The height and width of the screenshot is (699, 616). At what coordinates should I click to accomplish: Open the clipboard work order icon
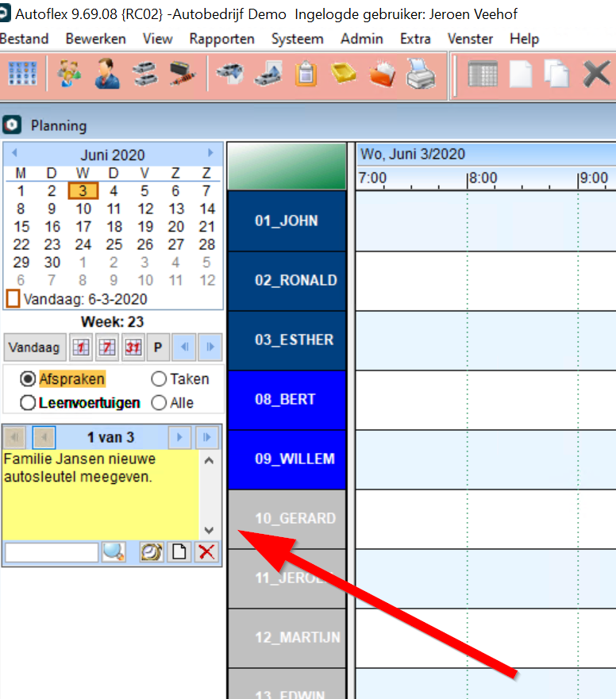(x=306, y=74)
